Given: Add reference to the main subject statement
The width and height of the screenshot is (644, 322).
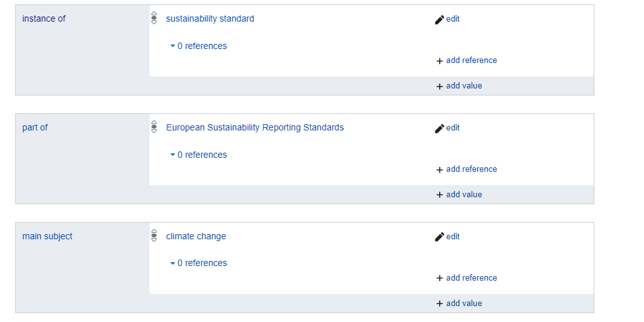Looking at the screenshot, I should pyautogui.click(x=466, y=278).
